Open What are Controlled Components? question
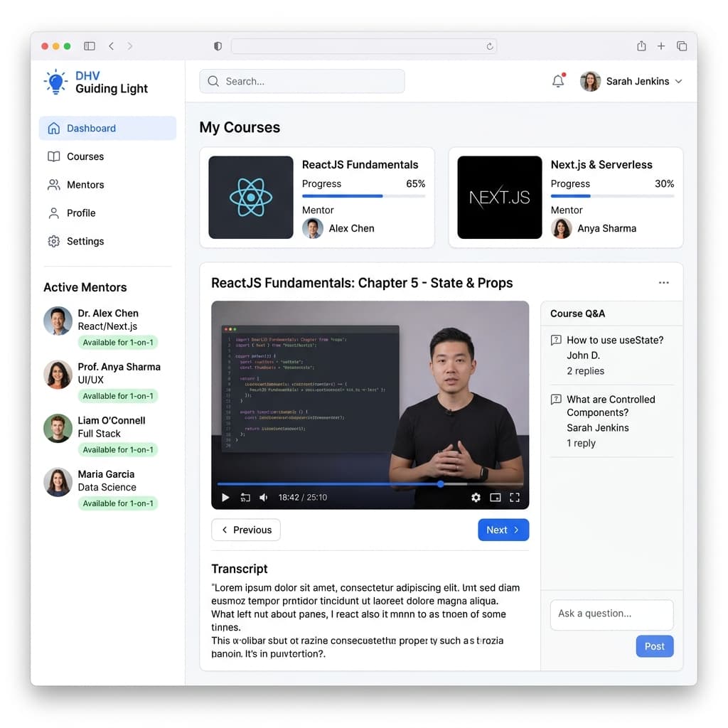Image resolution: width=728 pixels, height=728 pixels. point(611,406)
